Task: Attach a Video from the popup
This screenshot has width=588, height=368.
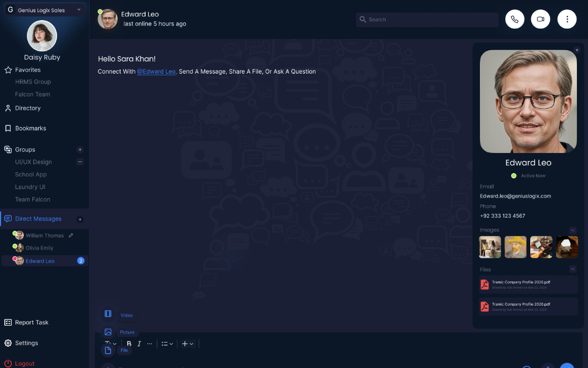Action: point(119,315)
